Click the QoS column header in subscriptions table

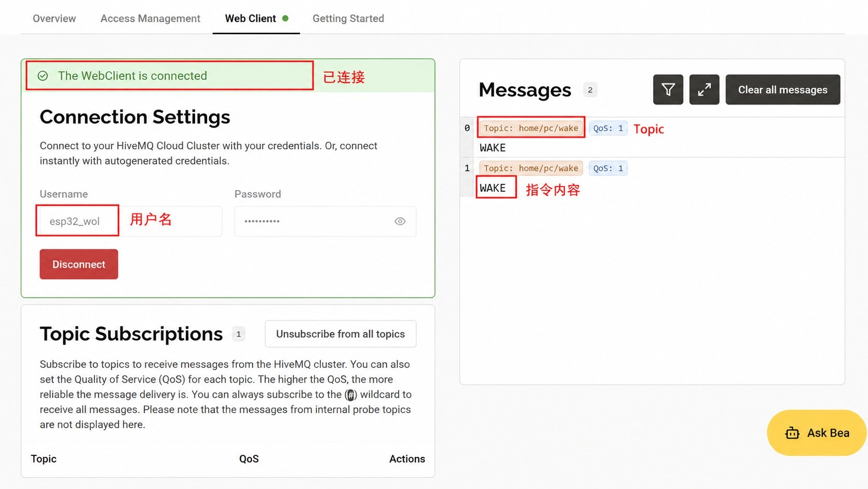[x=249, y=459]
